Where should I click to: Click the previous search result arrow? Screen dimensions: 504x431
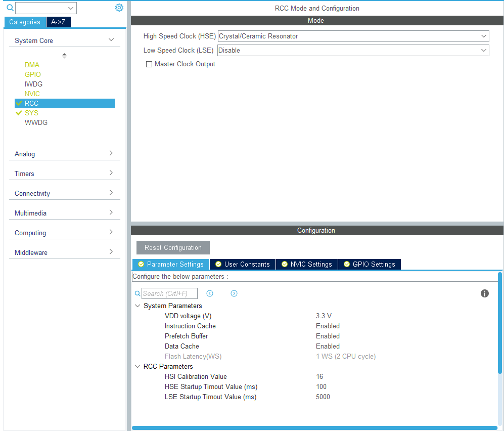click(210, 293)
